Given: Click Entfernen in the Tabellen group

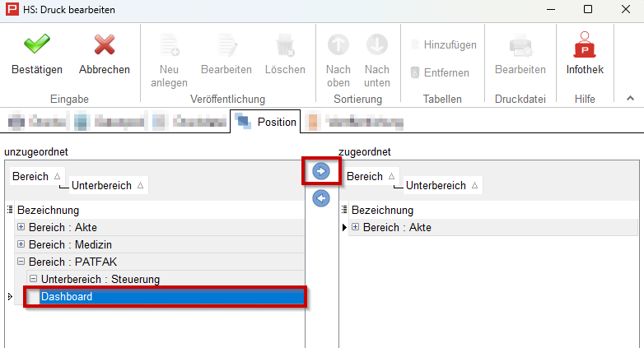Looking at the screenshot, I should pyautogui.click(x=440, y=72).
